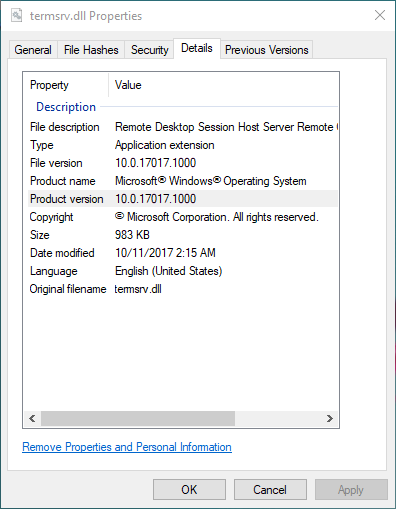Select the Original filename property label
The width and height of the screenshot is (396, 509).
pos(68,289)
